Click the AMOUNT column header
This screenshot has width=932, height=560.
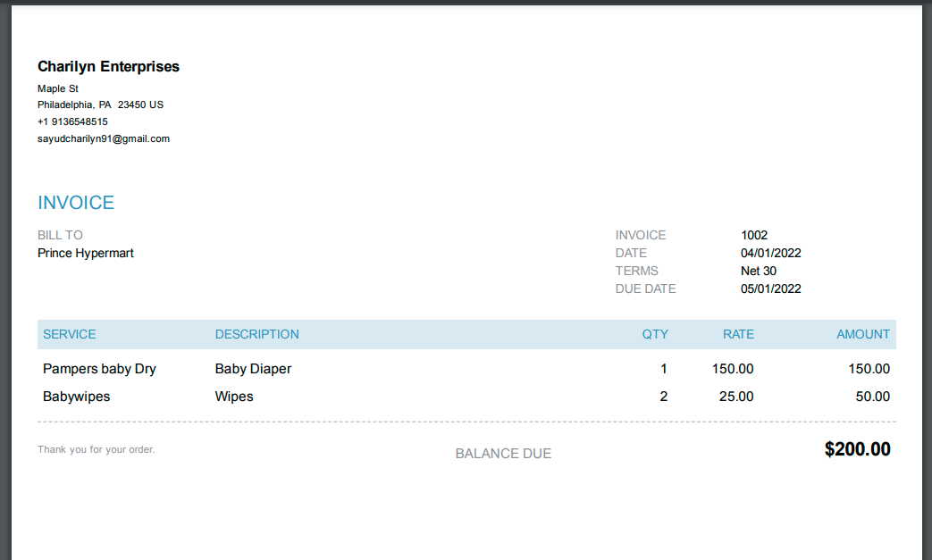863,334
